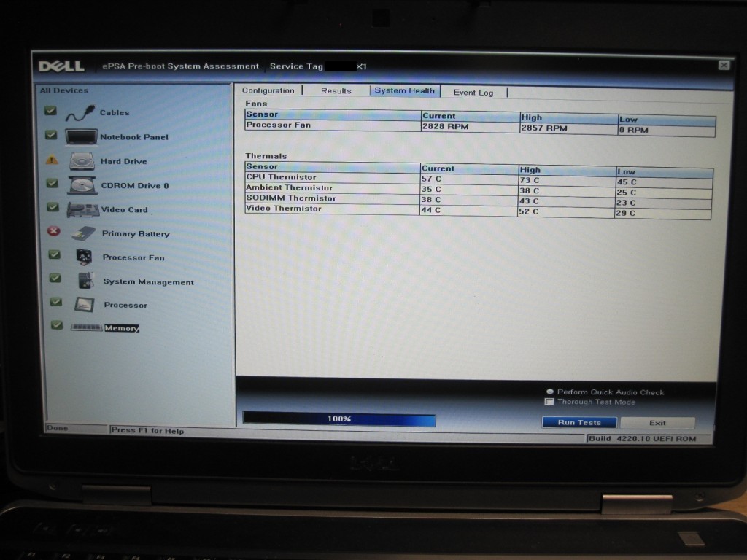Switch to the Results tab

(336, 91)
